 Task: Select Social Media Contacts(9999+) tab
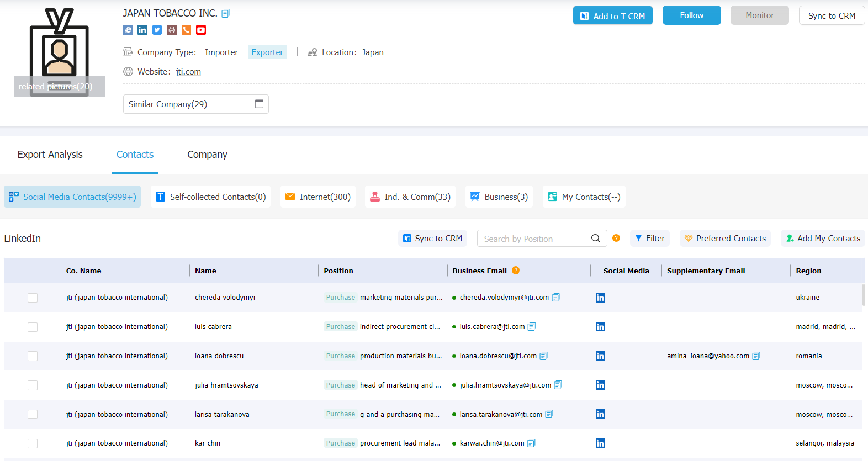click(x=72, y=197)
